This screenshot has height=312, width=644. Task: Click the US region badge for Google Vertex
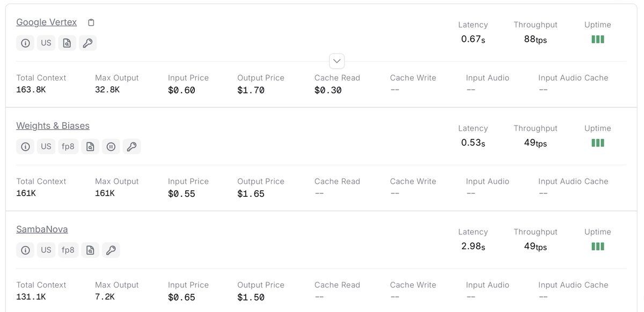46,43
